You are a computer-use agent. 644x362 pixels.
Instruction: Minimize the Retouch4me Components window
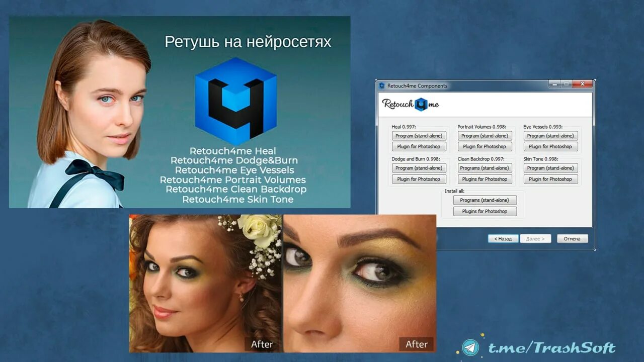click(553, 84)
